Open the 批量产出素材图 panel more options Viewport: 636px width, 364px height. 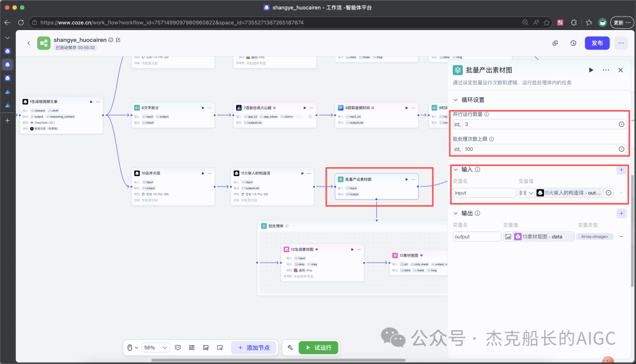tap(605, 70)
